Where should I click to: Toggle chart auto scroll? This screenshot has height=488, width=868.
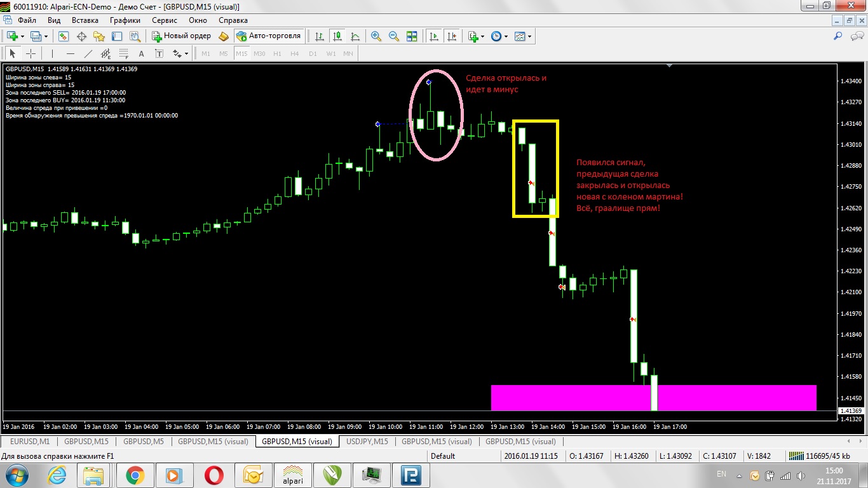coord(434,36)
